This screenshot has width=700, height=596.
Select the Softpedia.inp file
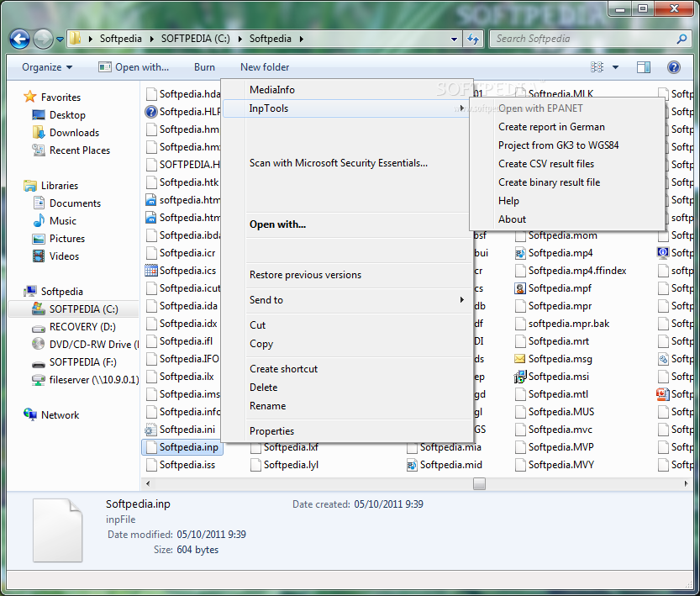(x=182, y=447)
